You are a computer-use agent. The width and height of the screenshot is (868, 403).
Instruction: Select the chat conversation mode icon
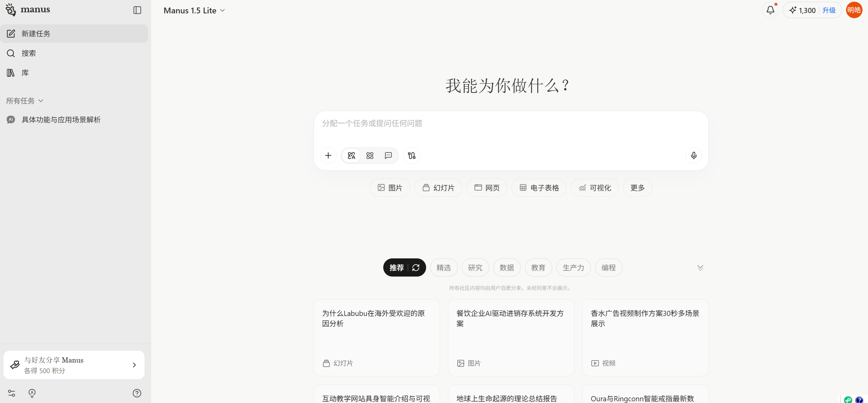[388, 155]
